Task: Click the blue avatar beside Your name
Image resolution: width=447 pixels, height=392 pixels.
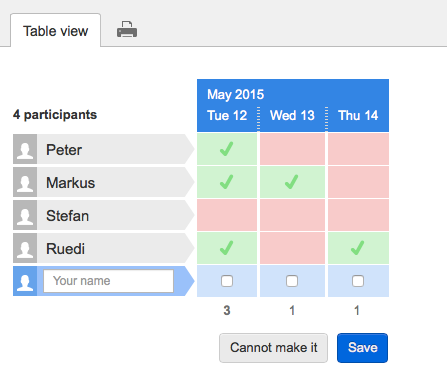Action: (25, 281)
